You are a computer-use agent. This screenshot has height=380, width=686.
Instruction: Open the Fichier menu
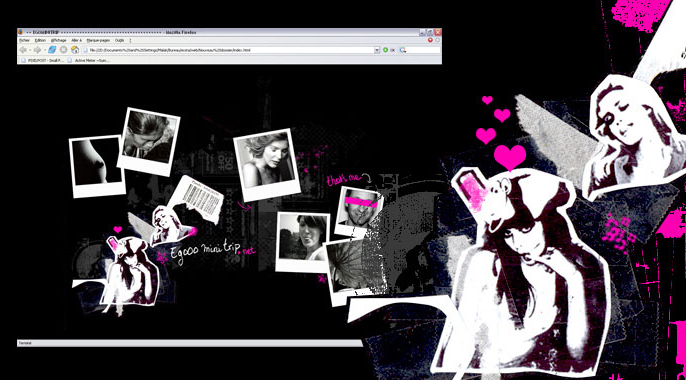[24, 40]
